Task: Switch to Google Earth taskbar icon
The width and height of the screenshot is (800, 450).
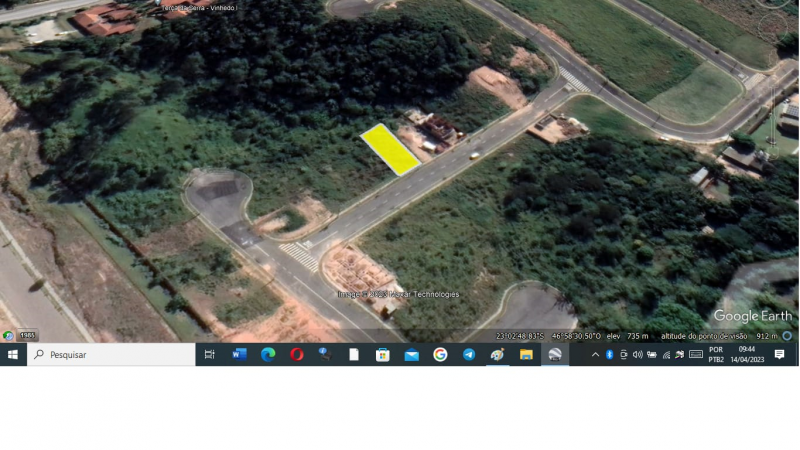Action: [555, 355]
